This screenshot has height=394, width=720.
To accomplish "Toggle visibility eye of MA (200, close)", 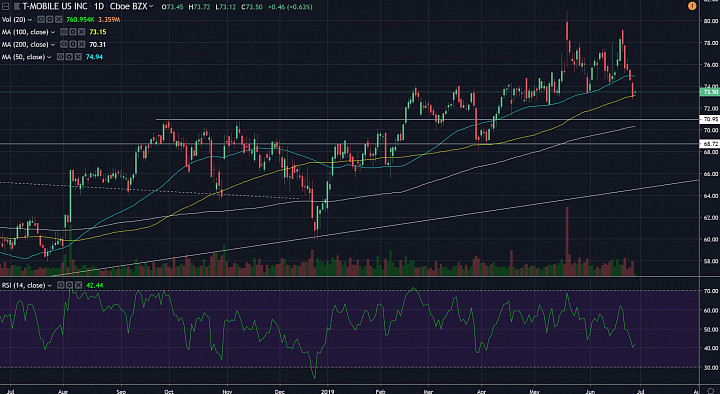I will (63, 45).
